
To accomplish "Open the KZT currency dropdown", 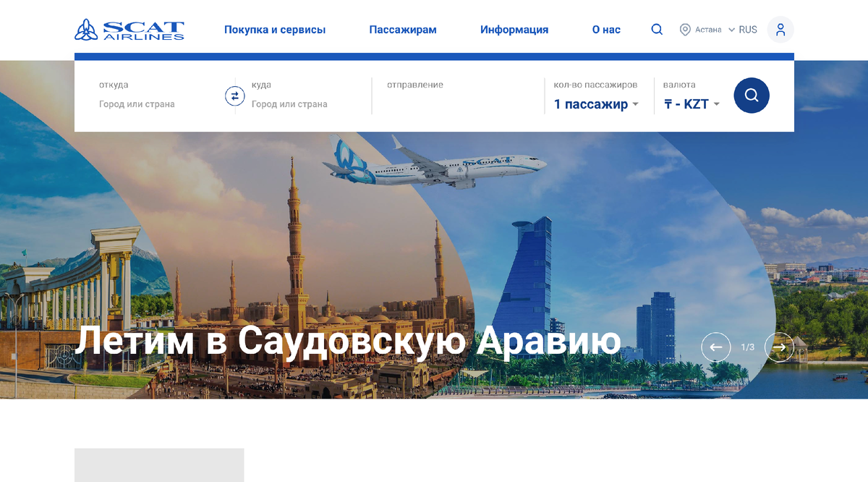I will [x=692, y=104].
